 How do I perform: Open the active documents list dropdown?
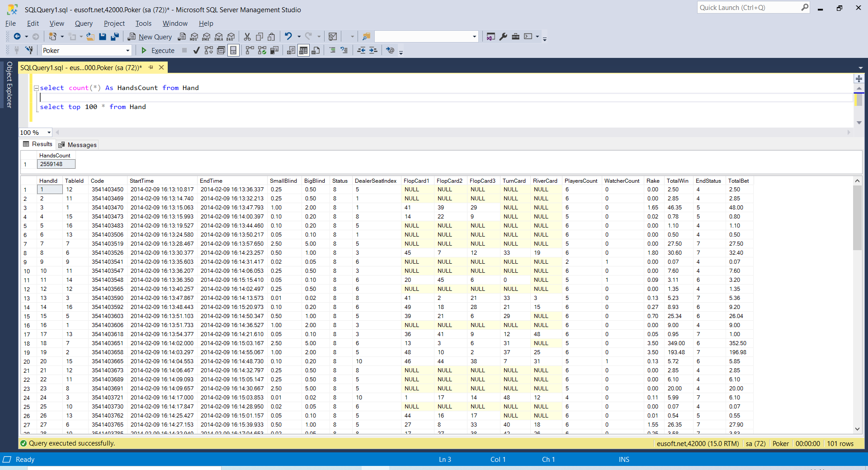[860, 68]
